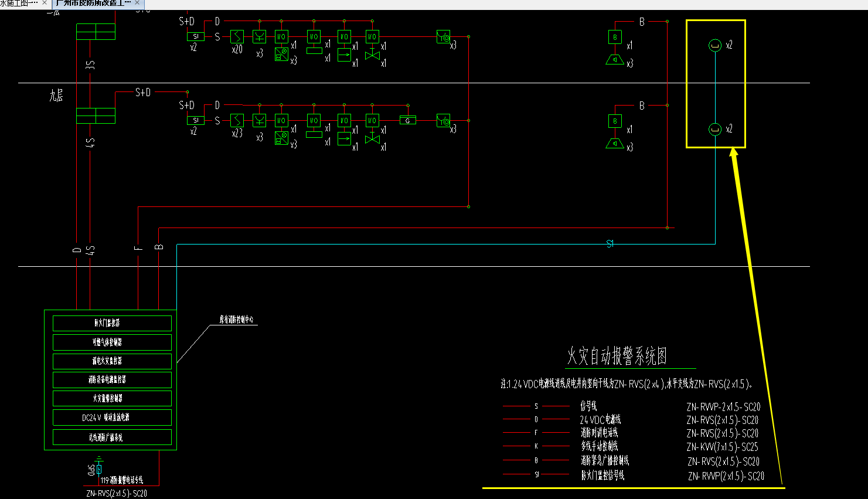Screen dimensions: 868x499
Task: Select the 防火门监控信号线 legend entry
Action: tap(603, 476)
